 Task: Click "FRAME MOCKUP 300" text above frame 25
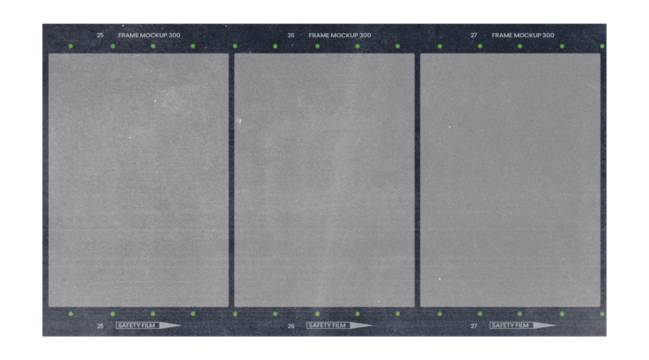(x=149, y=35)
